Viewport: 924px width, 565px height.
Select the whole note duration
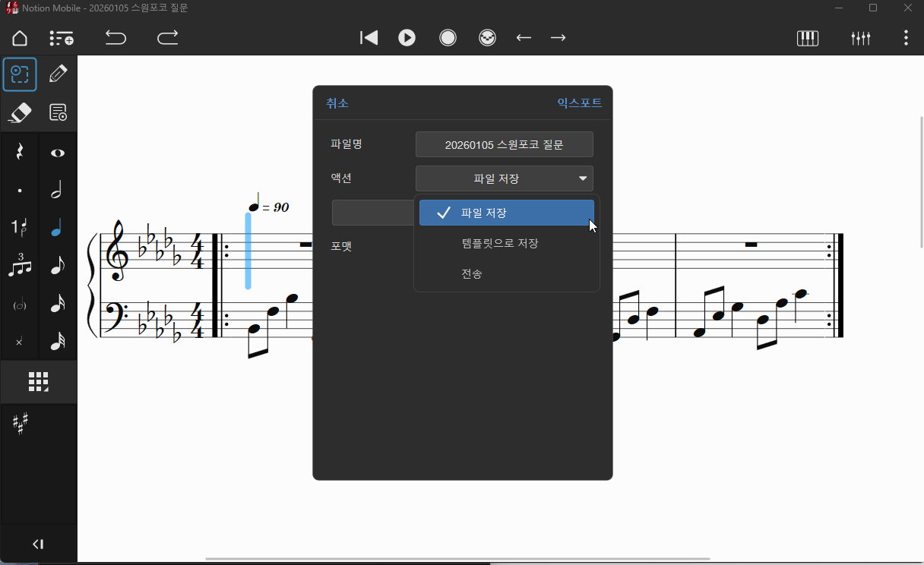58,153
